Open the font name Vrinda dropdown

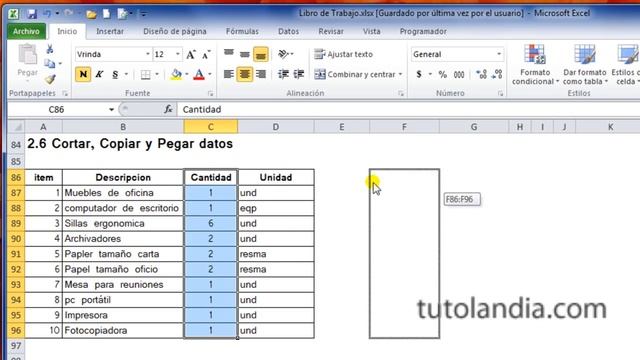pyautogui.click(x=148, y=54)
